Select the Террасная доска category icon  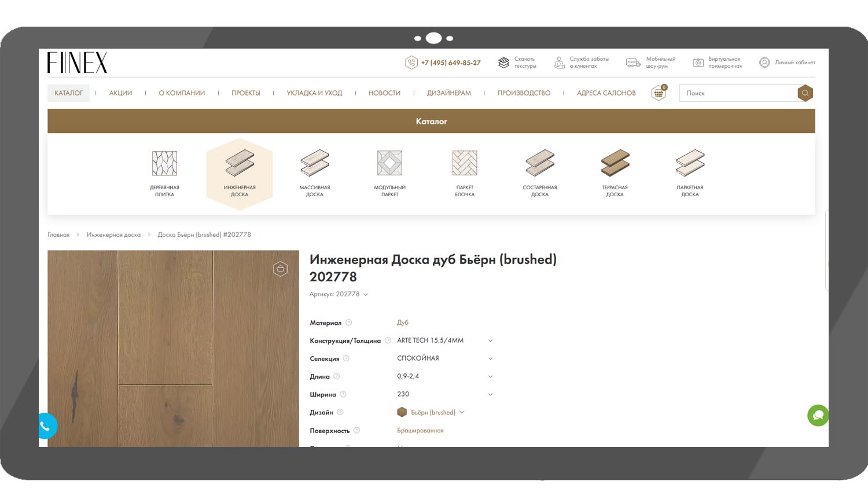click(615, 164)
